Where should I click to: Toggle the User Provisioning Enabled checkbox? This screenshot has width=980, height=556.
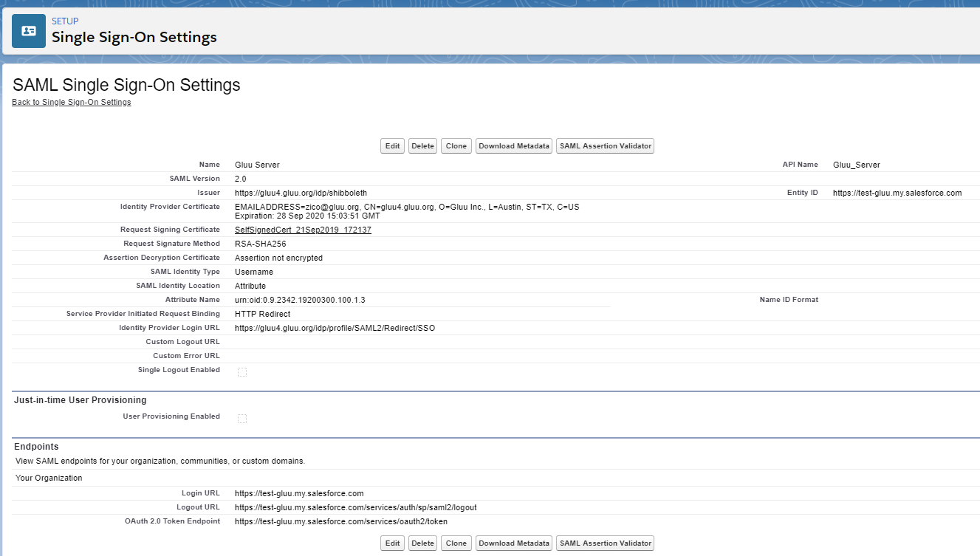point(242,419)
